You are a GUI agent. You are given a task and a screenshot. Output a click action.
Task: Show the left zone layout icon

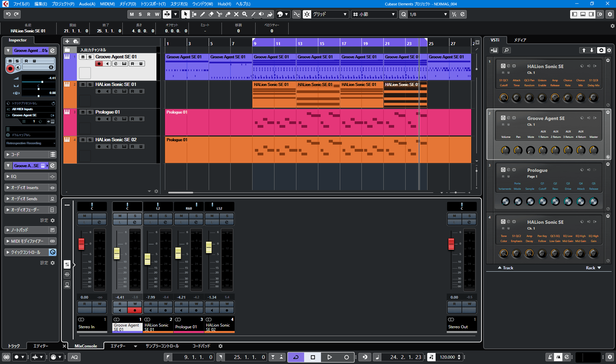[x=575, y=14]
